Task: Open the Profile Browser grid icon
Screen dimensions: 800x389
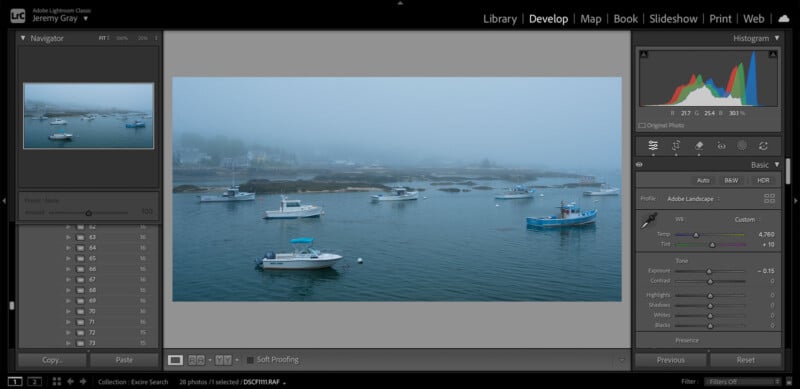Action: click(769, 199)
